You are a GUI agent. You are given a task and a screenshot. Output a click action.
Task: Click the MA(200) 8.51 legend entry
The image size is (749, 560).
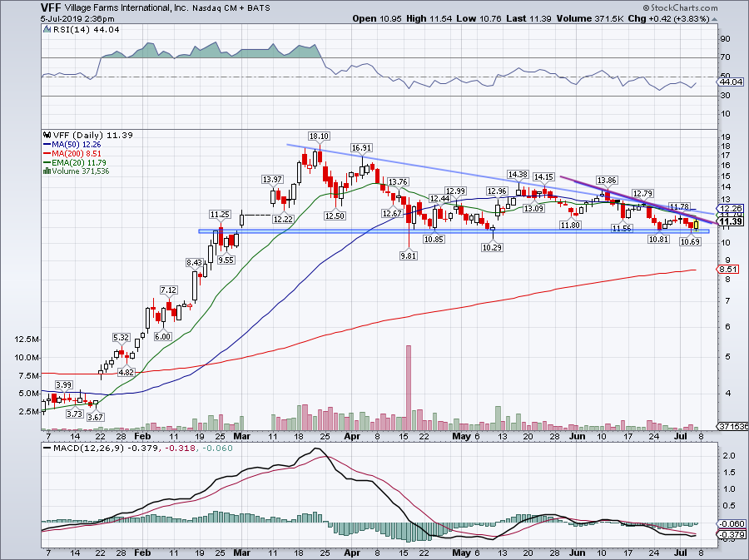coord(77,154)
